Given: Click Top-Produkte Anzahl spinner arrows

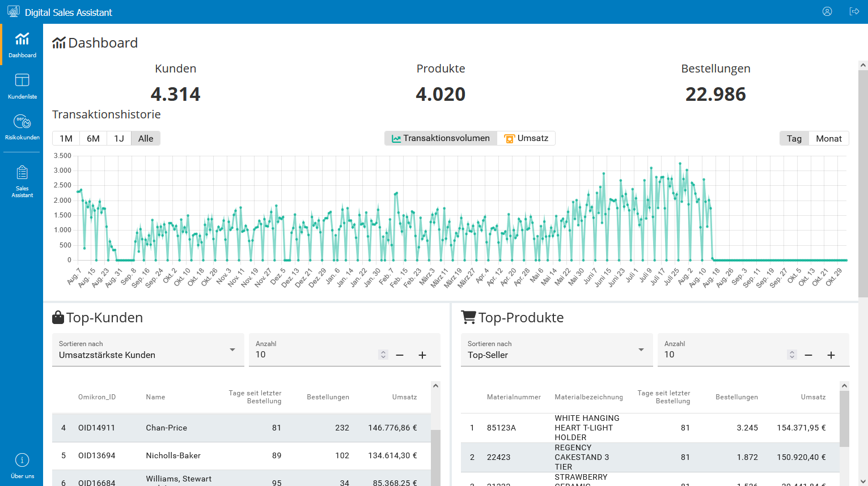Looking at the screenshot, I should (792, 355).
